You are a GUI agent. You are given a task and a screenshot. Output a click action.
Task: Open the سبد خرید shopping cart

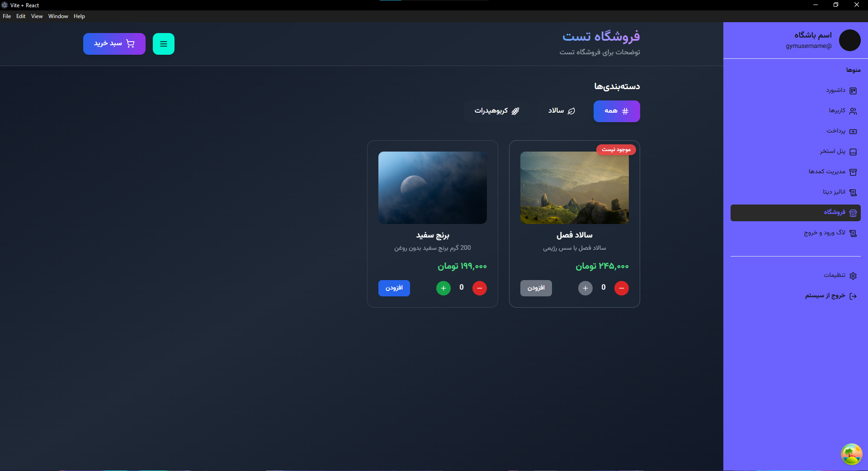[x=114, y=43]
